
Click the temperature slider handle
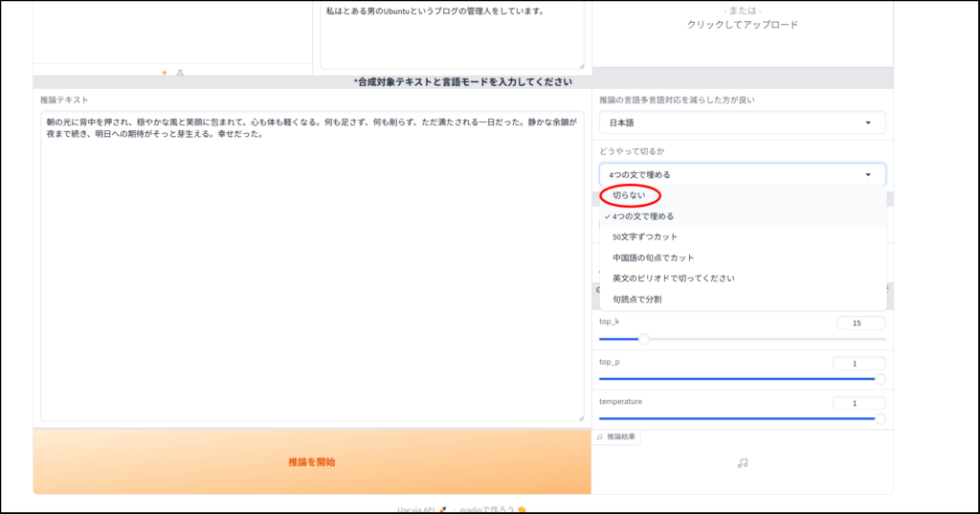coord(880,418)
